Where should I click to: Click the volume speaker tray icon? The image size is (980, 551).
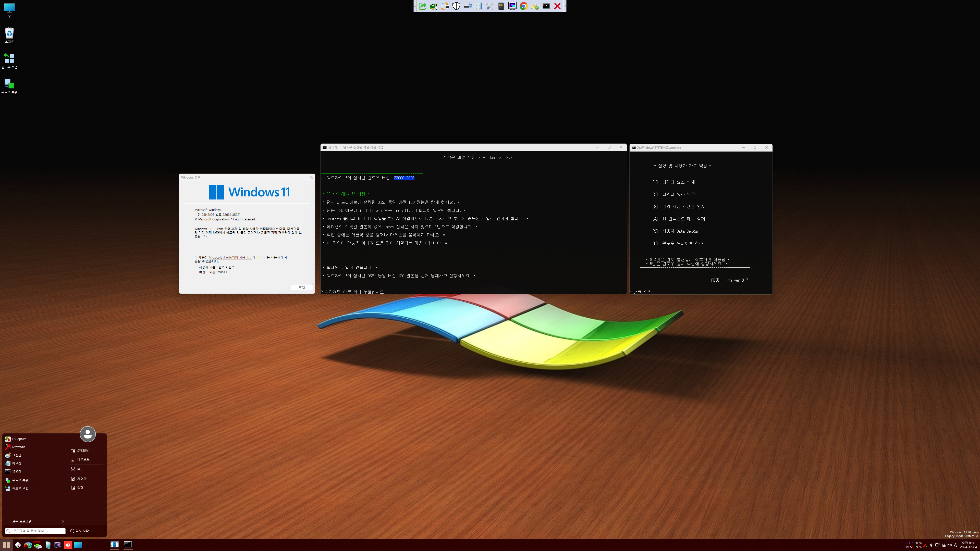point(949,545)
